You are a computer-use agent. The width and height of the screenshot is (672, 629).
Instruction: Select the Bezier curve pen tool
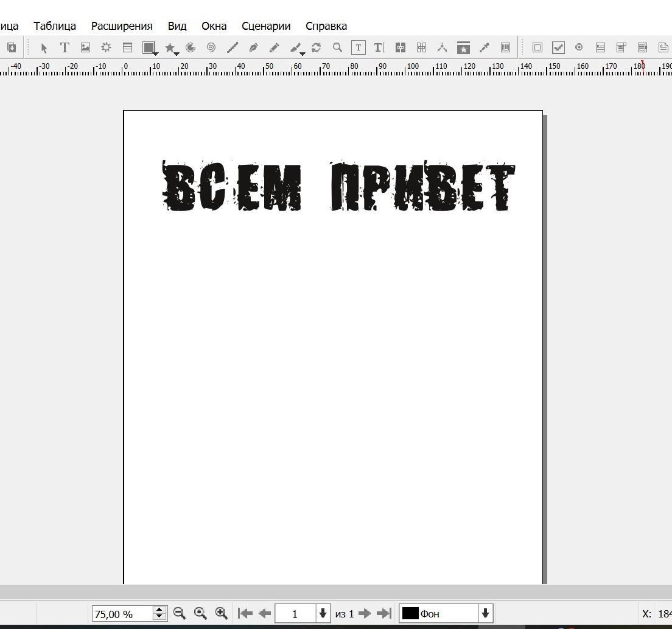[253, 47]
